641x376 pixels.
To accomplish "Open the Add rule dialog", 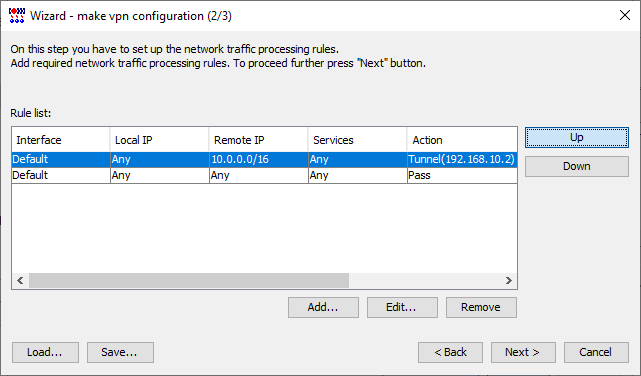I will (323, 307).
